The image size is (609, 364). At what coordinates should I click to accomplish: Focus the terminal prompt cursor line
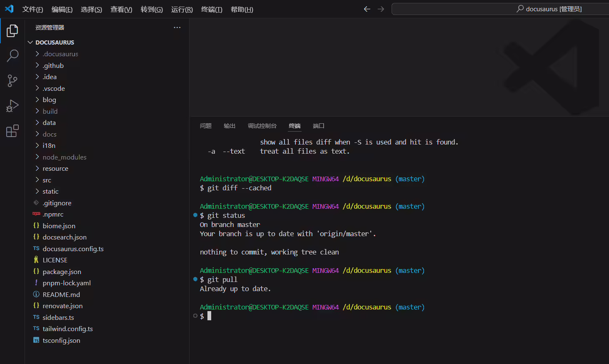(210, 316)
